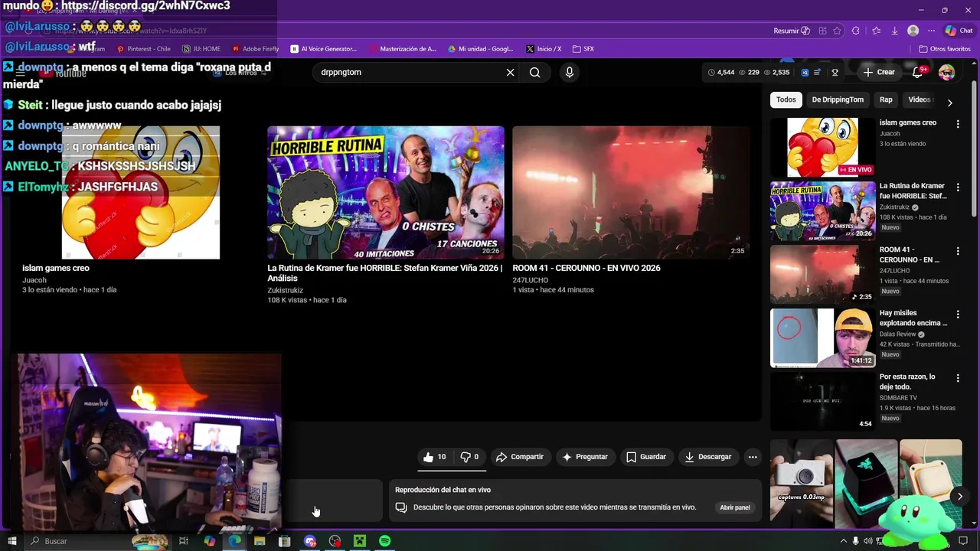Viewport: 980px width, 551px height.
Task: Open JU: HOME bookmark
Action: point(201,49)
